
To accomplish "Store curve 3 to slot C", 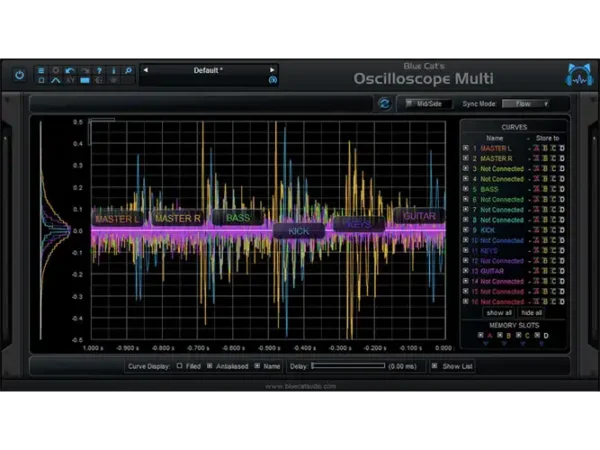I will click(553, 169).
